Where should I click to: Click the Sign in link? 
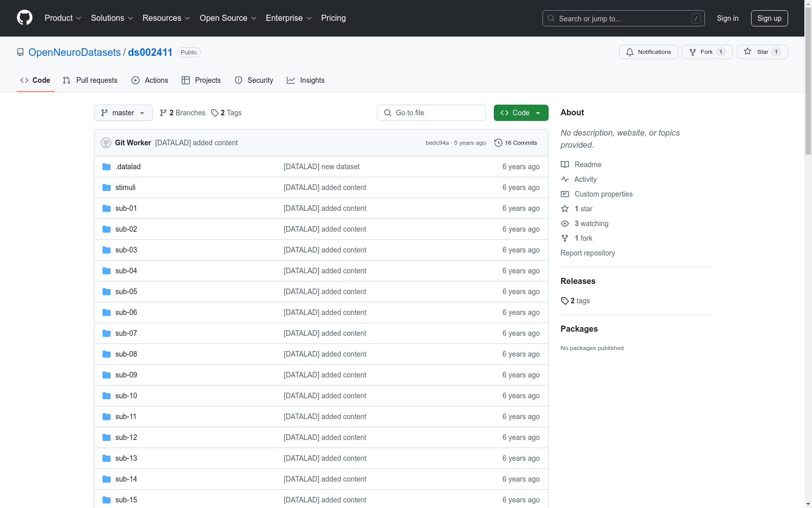coord(728,18)
